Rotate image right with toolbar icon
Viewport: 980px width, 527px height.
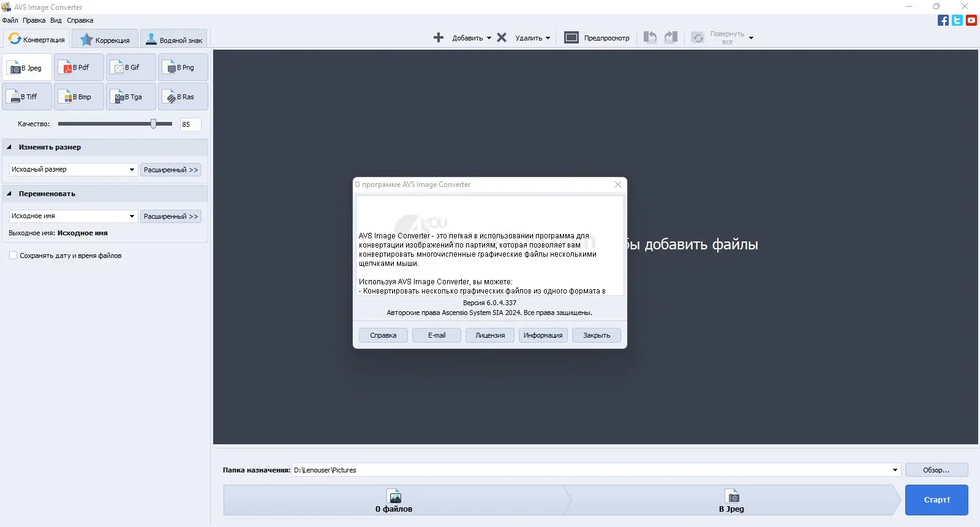coord(671,37)
